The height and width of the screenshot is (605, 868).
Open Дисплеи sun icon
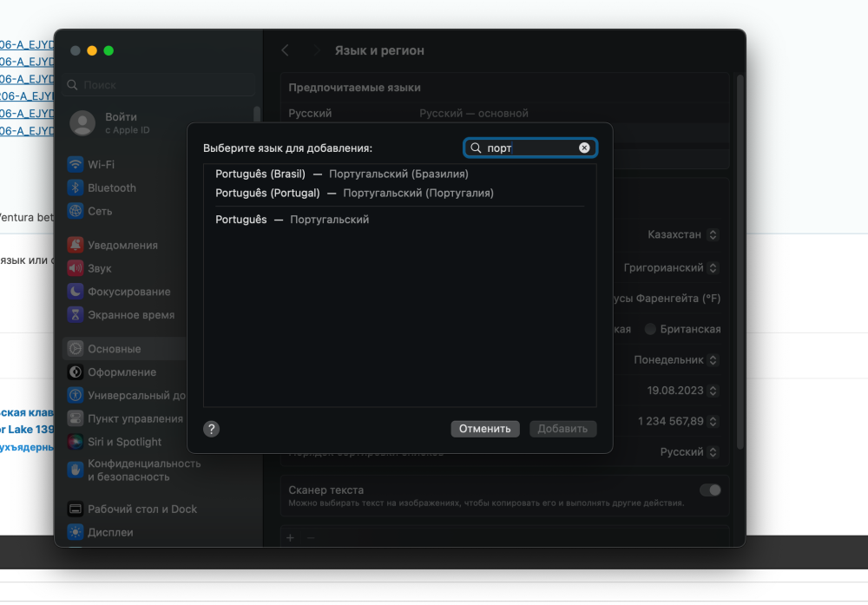click(x=76, y=532)
